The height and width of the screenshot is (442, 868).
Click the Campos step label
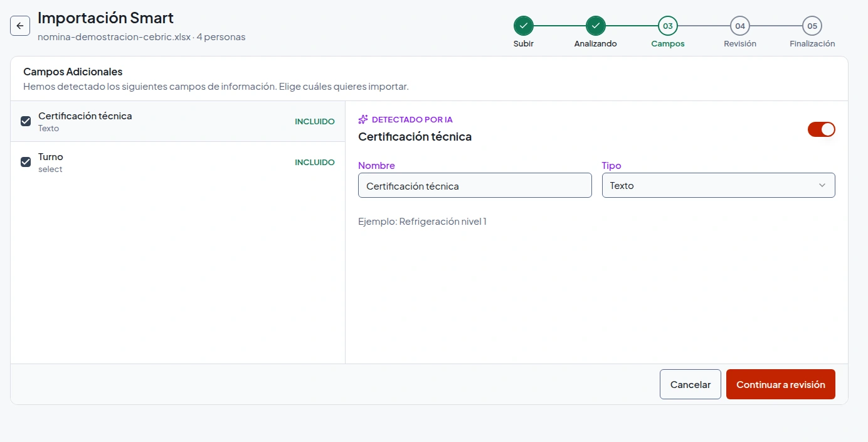click(x=668, y=44)
